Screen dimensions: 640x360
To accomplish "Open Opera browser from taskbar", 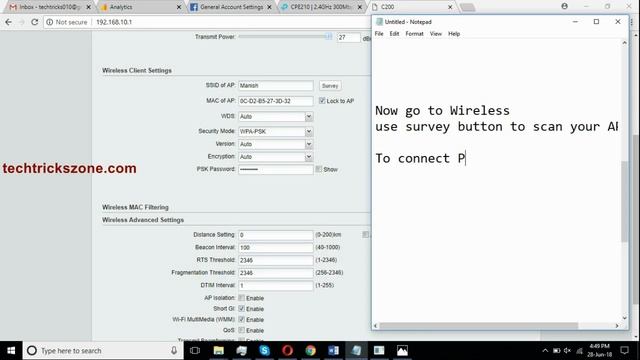I will (287, 351).
